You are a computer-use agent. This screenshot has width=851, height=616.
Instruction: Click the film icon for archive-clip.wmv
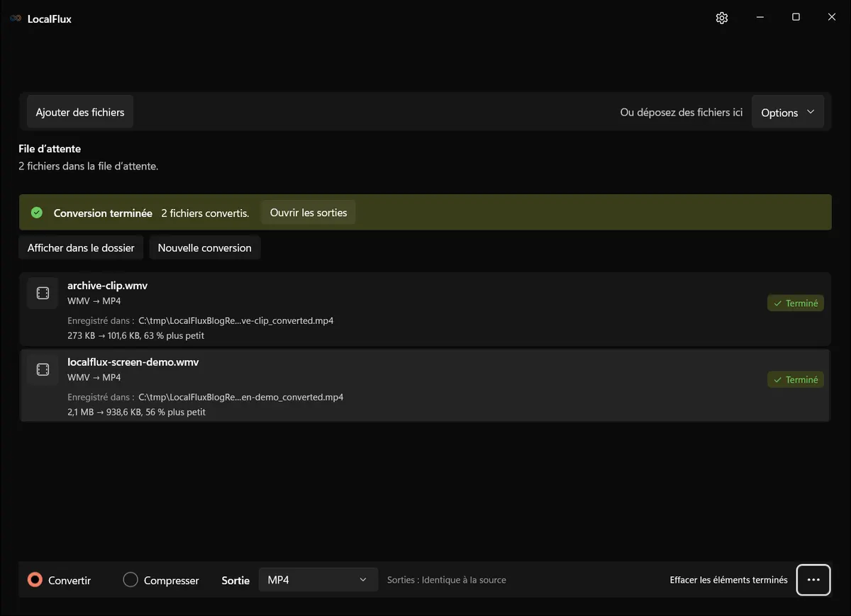pyautogui.click(x=43, y=293)
